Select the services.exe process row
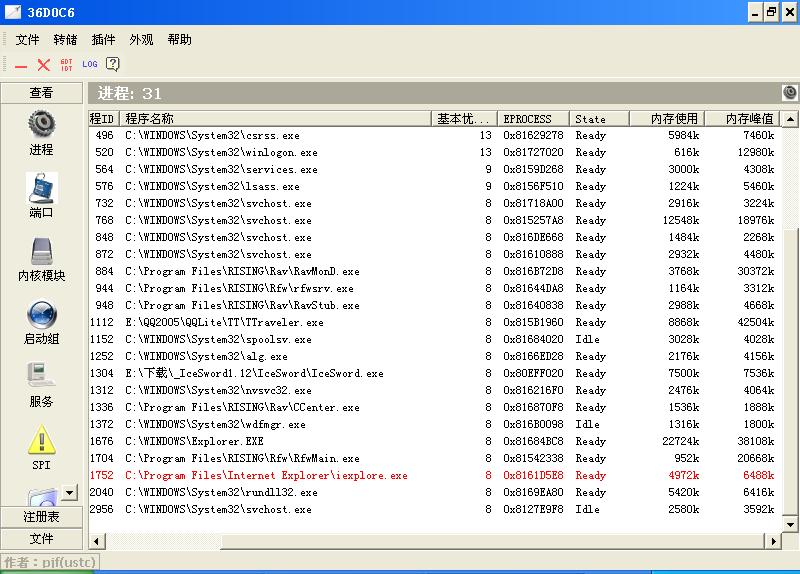The height and width of the screenshot is (574, 800). click(434, 169)
